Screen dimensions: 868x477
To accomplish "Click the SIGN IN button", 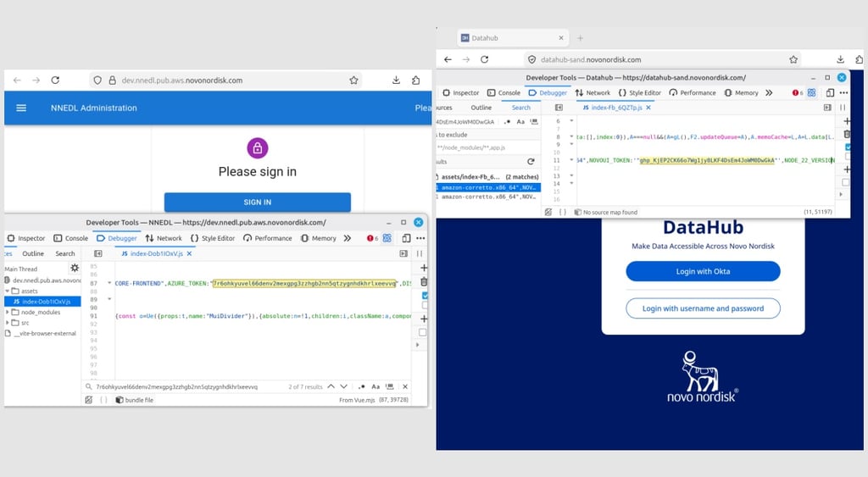I will coord(258,202).
